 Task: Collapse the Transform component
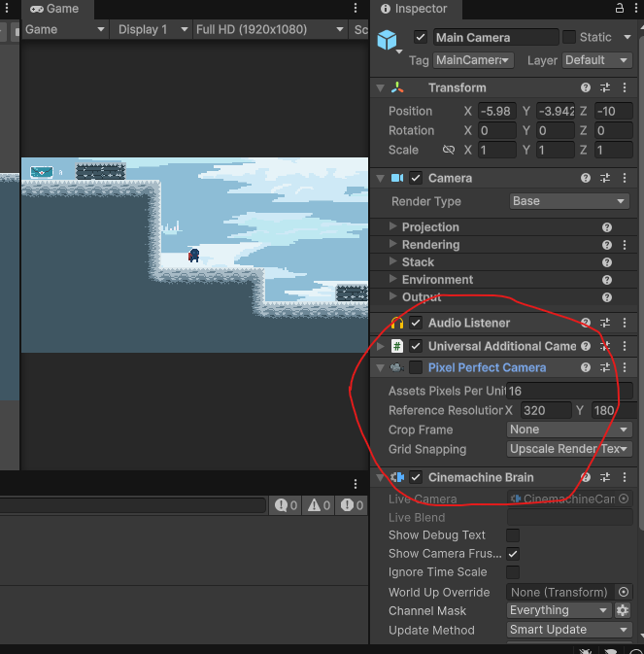tap(380, 88)
